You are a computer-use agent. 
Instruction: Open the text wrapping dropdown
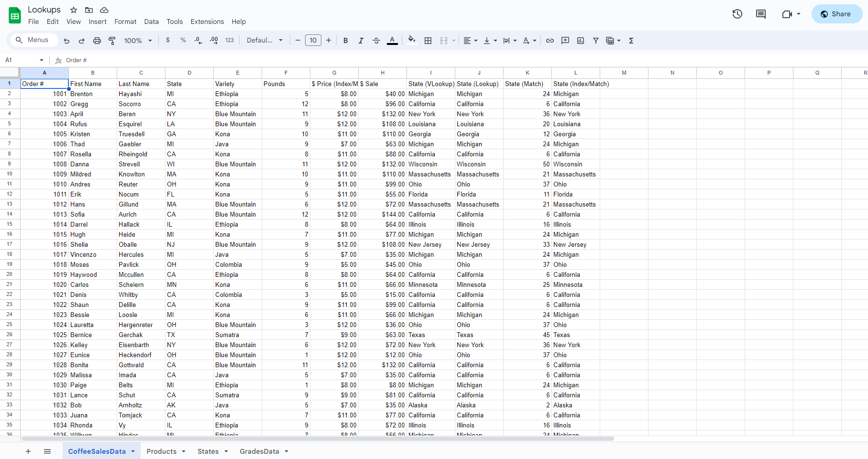[510, 41]
